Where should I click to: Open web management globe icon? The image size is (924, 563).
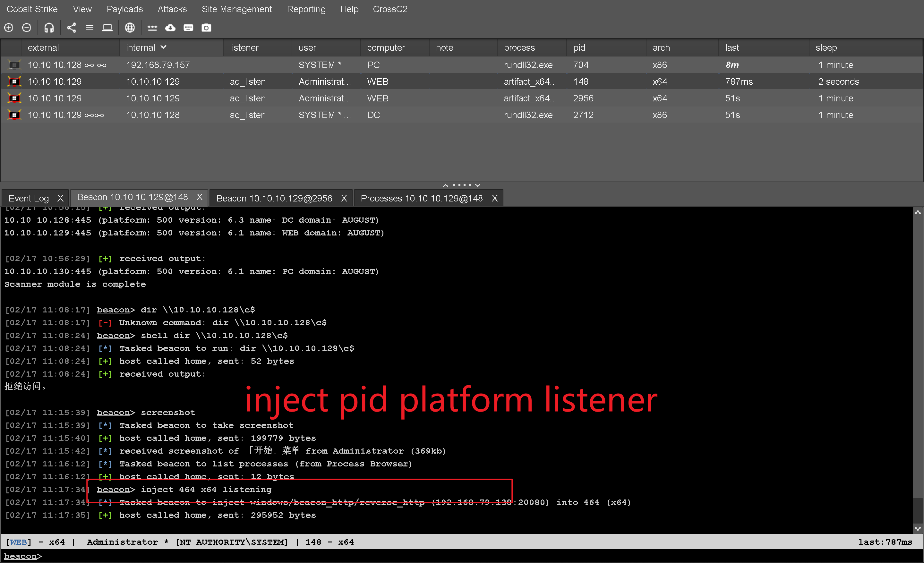coord(130,28)
